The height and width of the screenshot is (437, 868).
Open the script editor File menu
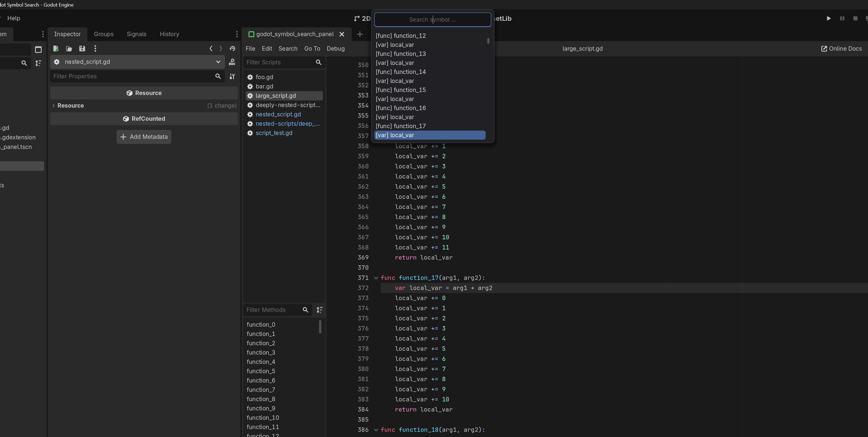click(250, 48)
